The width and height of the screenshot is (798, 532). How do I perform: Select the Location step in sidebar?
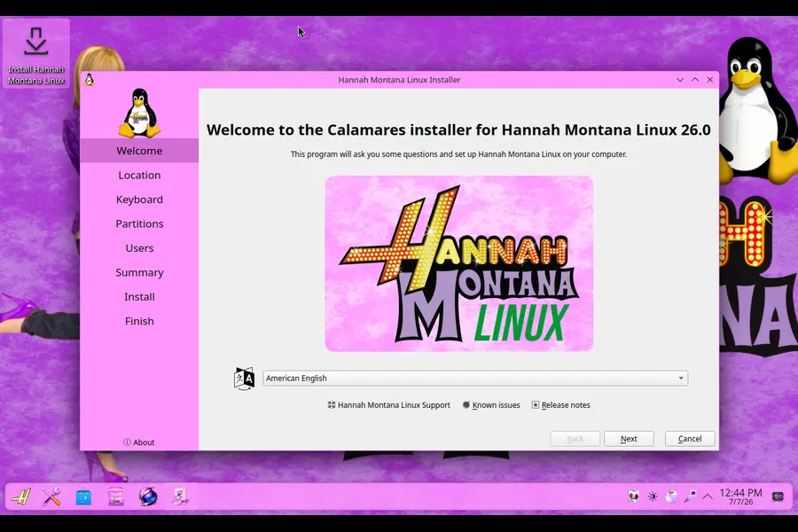[139, 176]
